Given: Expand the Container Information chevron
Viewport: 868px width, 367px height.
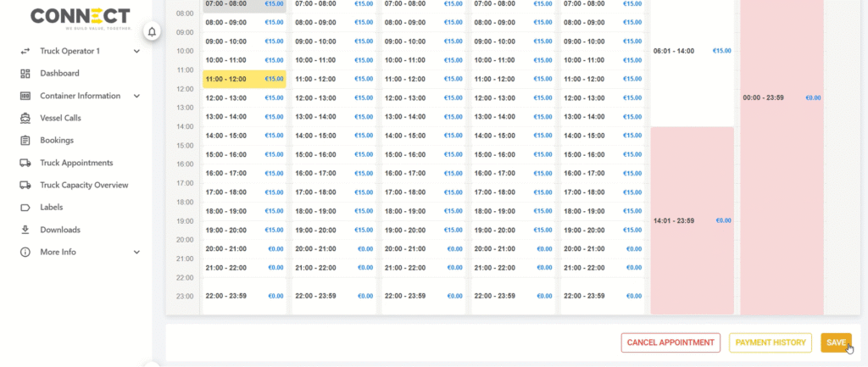Looking at the screenshot, I should (136, 96).
